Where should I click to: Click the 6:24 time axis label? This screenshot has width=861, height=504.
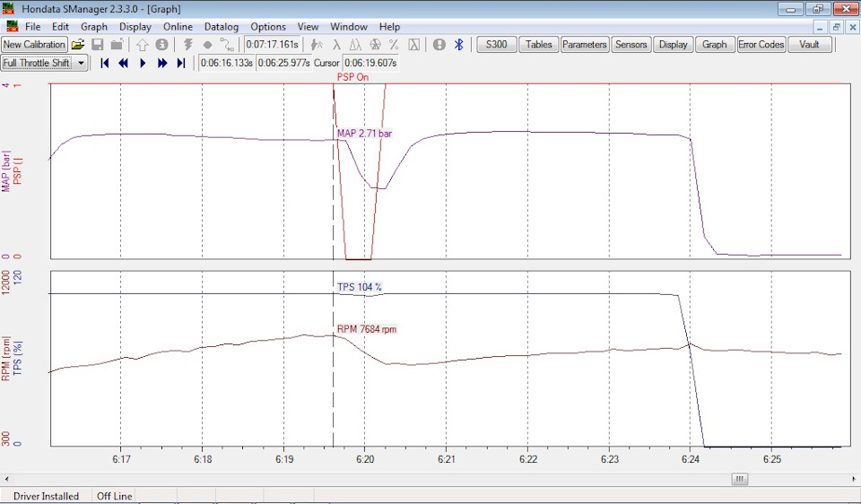pyautogui.click(x=691, y=459)
